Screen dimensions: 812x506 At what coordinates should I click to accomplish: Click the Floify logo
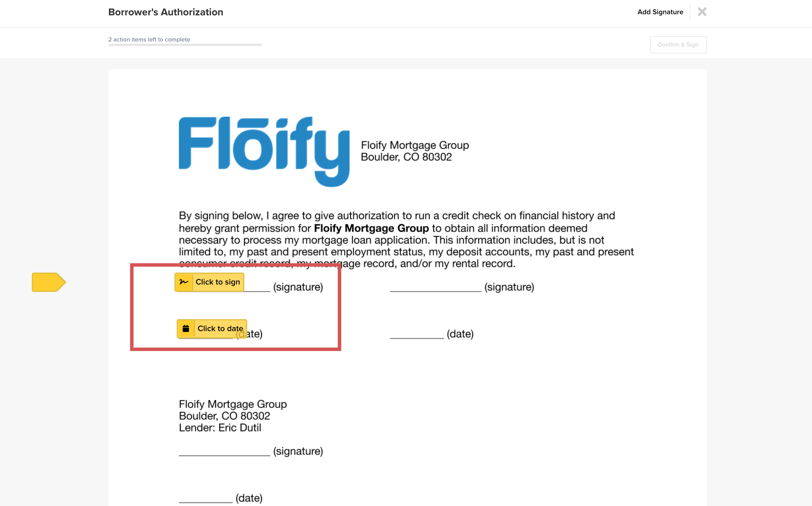click(x=264, y=151)
